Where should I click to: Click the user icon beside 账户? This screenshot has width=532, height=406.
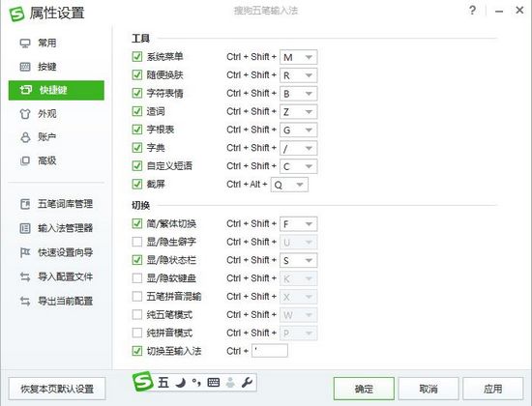click(x=25, y=137)
